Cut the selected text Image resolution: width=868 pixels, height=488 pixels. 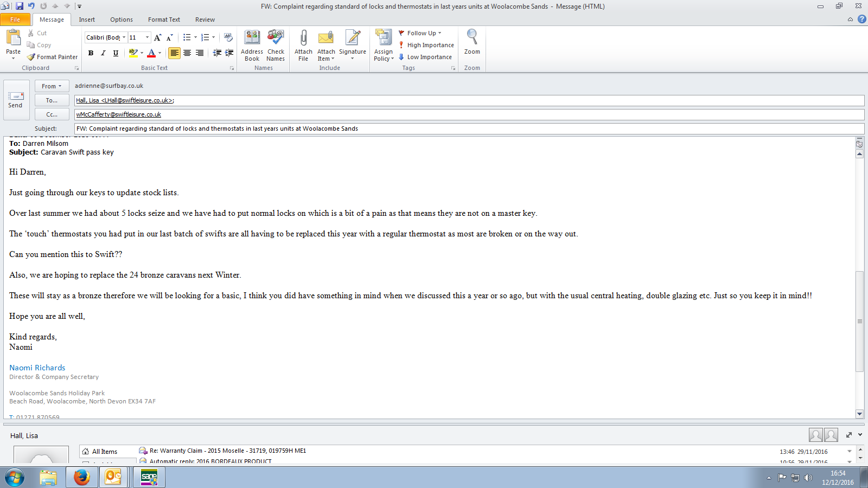click(37, 33)
